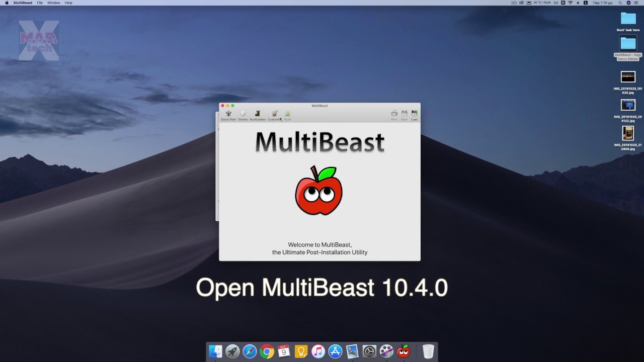The image size is (644, 362).
Task: Launch iTunes from the dock
Action: [318, 351]
